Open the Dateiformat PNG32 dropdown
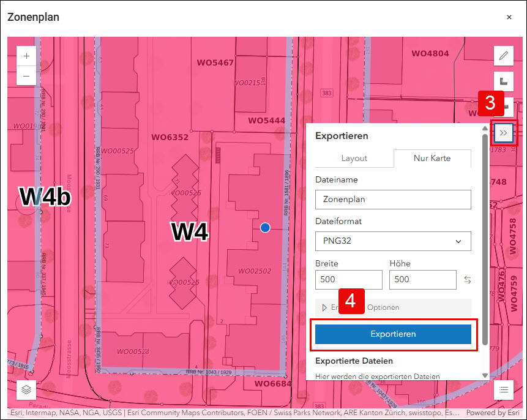 tap(393, 241)
